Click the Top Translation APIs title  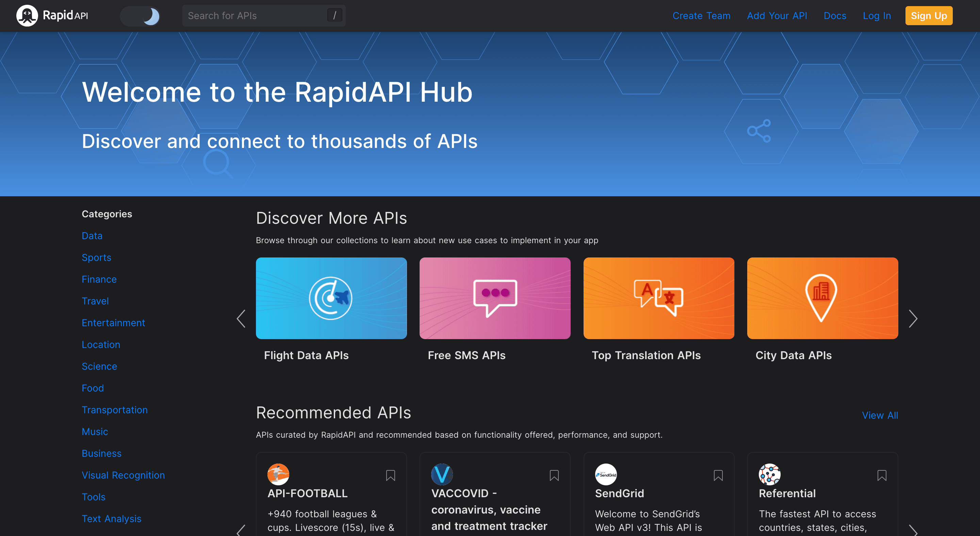tap(646, 355)
